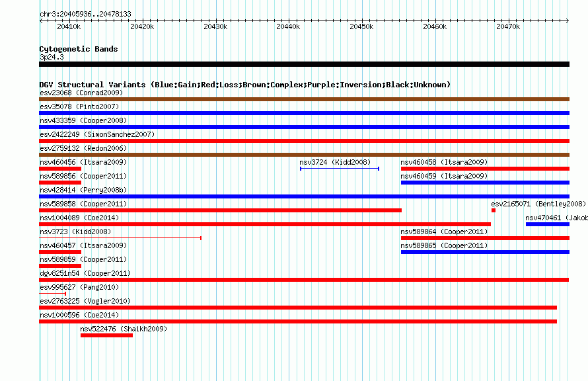Click the 20410k ruler position
Screen dimensions: 588x381
tap(69, 26)
